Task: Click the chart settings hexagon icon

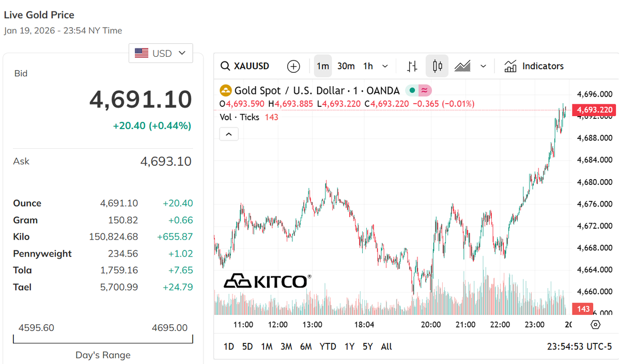Action: point(595,325)
